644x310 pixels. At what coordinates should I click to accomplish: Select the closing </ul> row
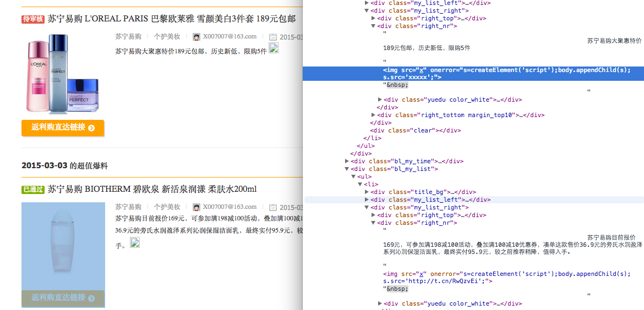click(x=366, y=146)
